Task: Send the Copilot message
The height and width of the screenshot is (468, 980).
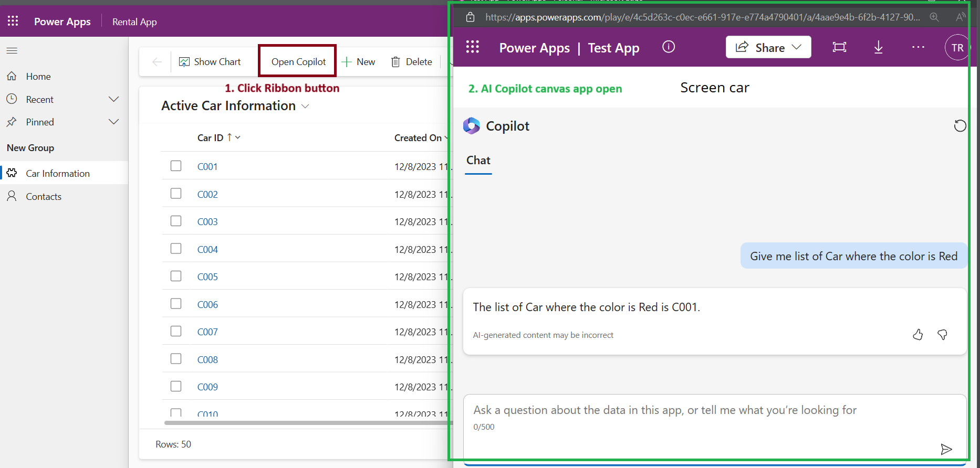Action: 946,449
